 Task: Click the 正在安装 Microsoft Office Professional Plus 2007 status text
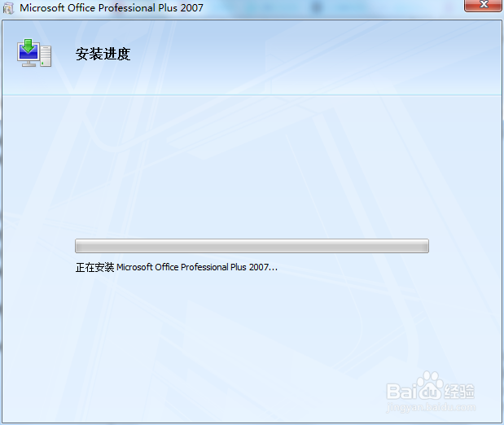pyautogui.click(x=176, y=267)
